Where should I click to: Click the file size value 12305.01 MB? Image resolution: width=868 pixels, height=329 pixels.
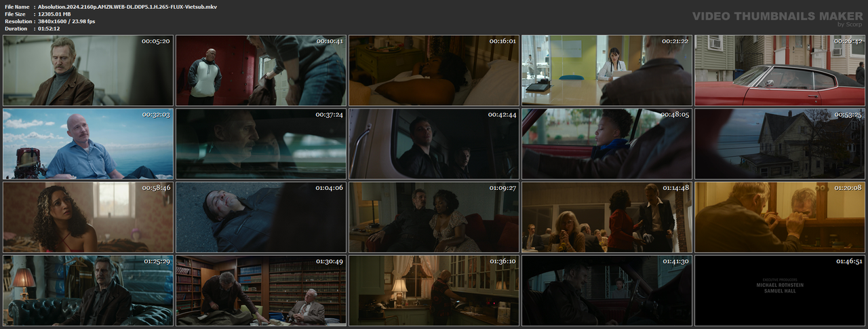(x=55, y=14)
